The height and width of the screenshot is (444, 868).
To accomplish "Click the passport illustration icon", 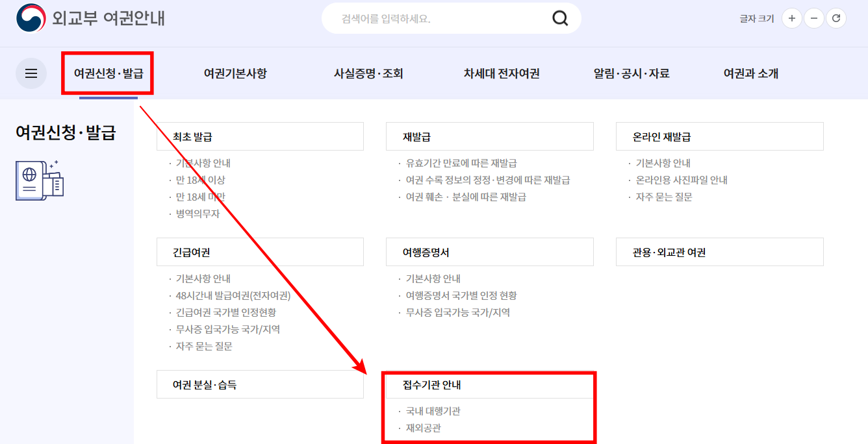I will click(40, 180).
